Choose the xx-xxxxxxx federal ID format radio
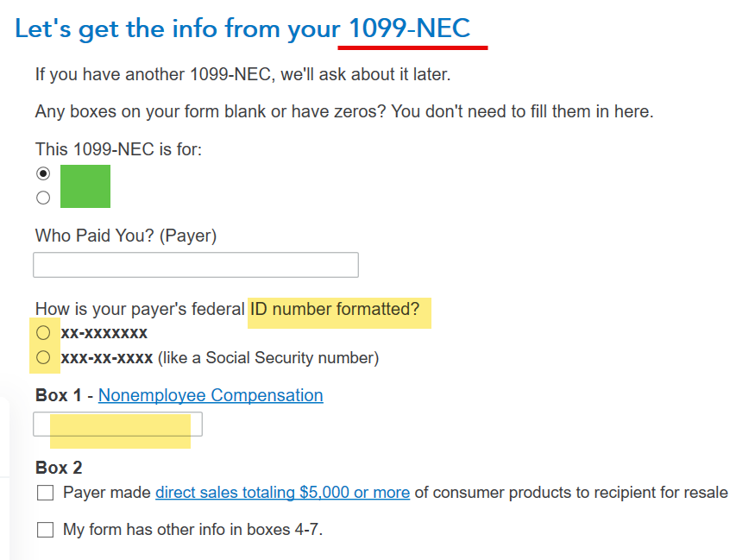 pyautogui.click(x=44, y=333)
